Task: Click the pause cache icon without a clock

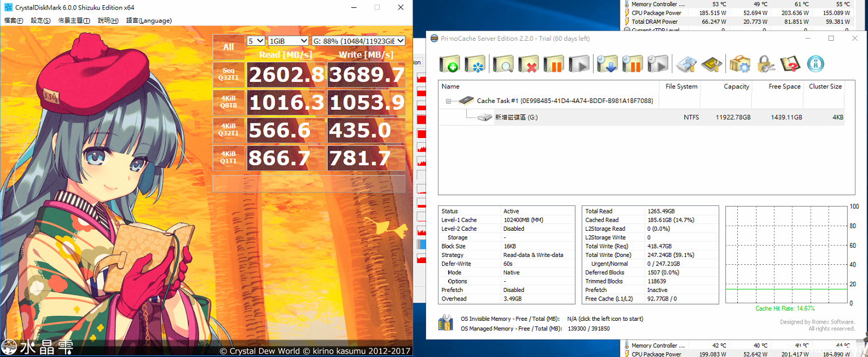Action: [x=553, y=64]
